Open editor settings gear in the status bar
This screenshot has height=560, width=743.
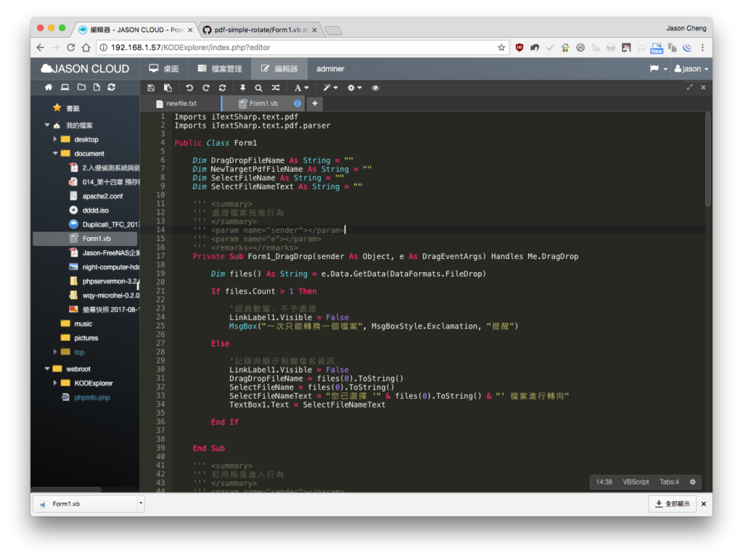693,482
